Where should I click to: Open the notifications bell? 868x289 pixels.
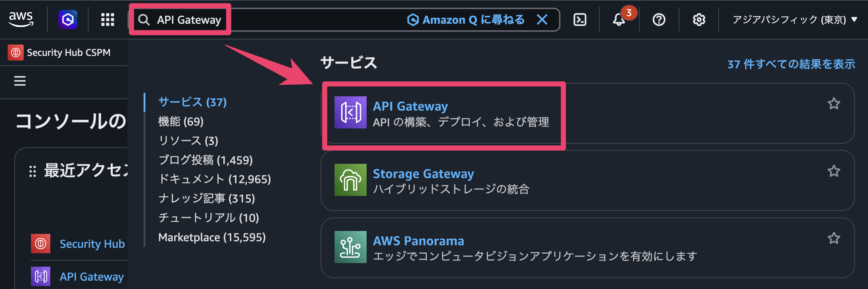pyautogui.click(x=619, y=20)
